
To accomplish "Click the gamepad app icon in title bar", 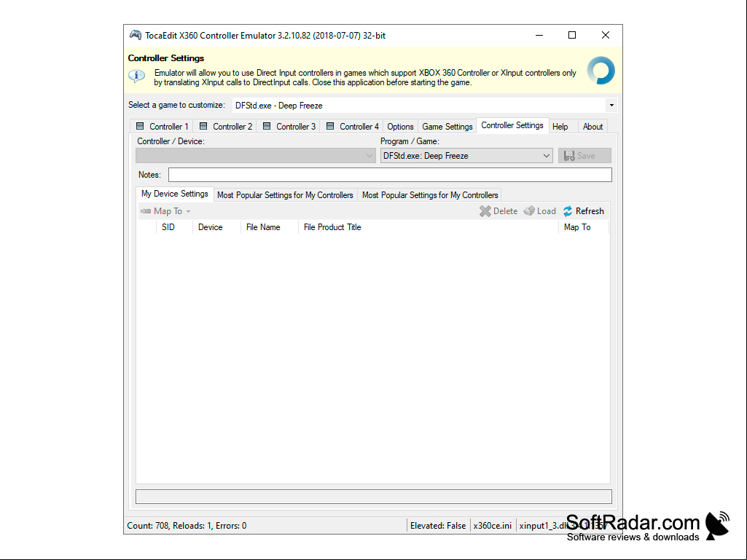I will click(x=136, y=35).
